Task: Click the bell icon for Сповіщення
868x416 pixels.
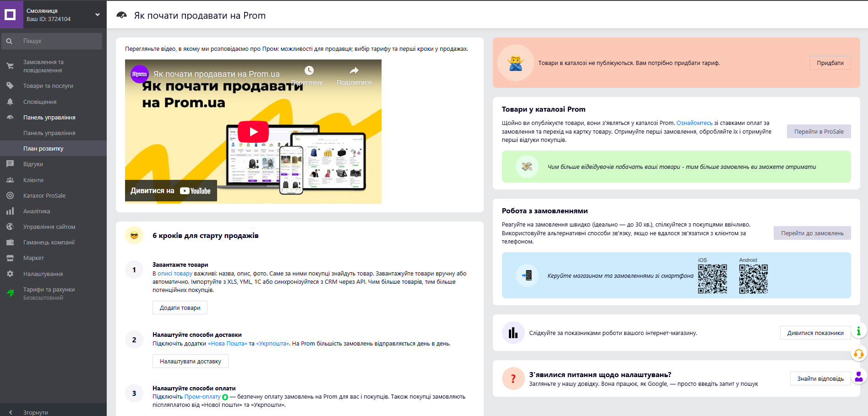Action: click(10, 102)
